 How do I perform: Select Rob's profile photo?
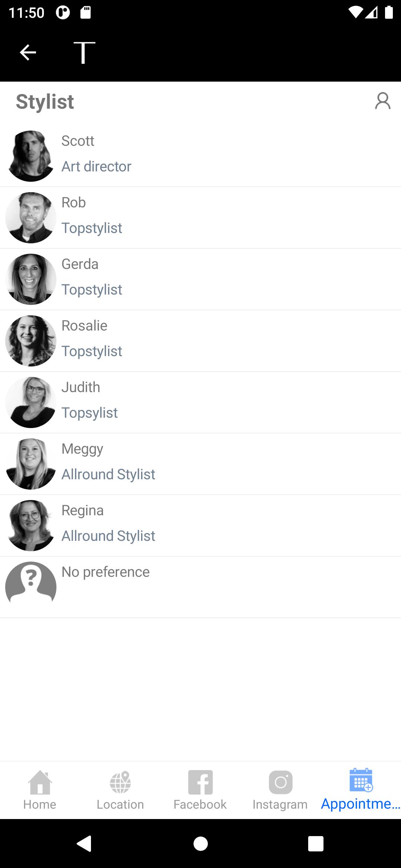tap(31, 218)
